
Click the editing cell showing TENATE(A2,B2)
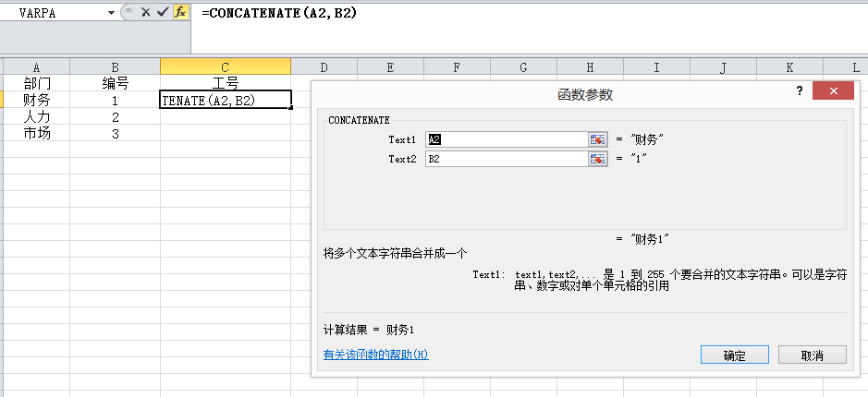(226, 100)
